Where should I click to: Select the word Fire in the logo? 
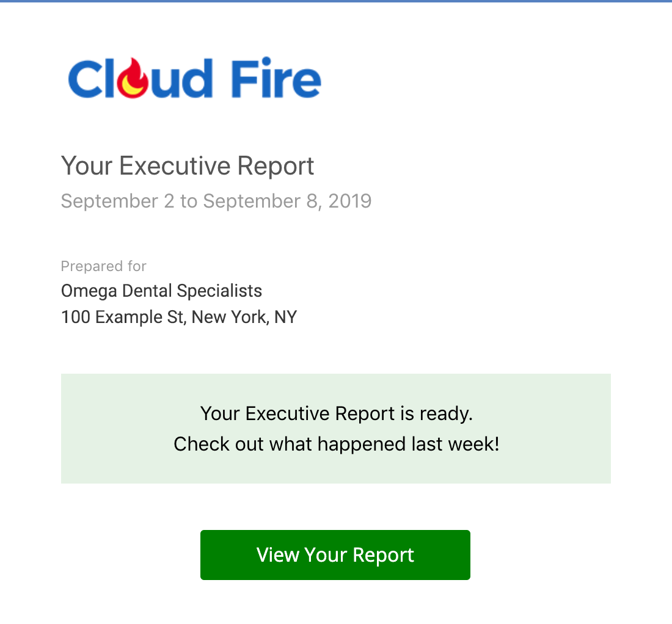[x=276, y=78]
